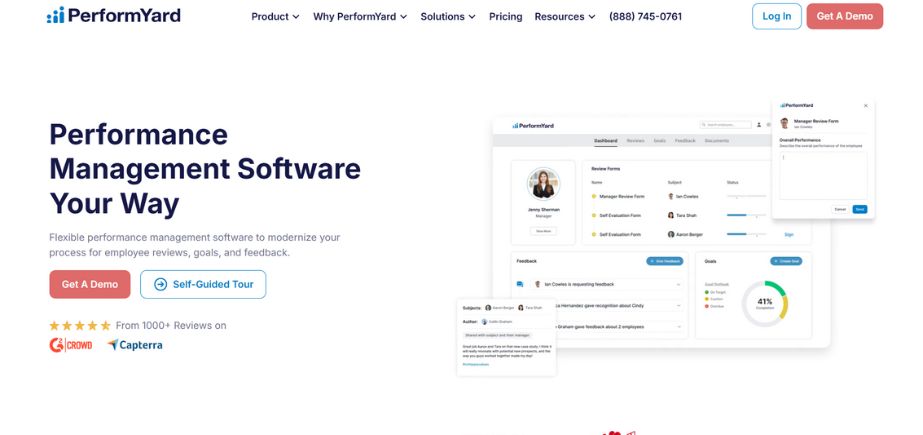
Task: Click the Create Goal button
Action: pos(786,261)
